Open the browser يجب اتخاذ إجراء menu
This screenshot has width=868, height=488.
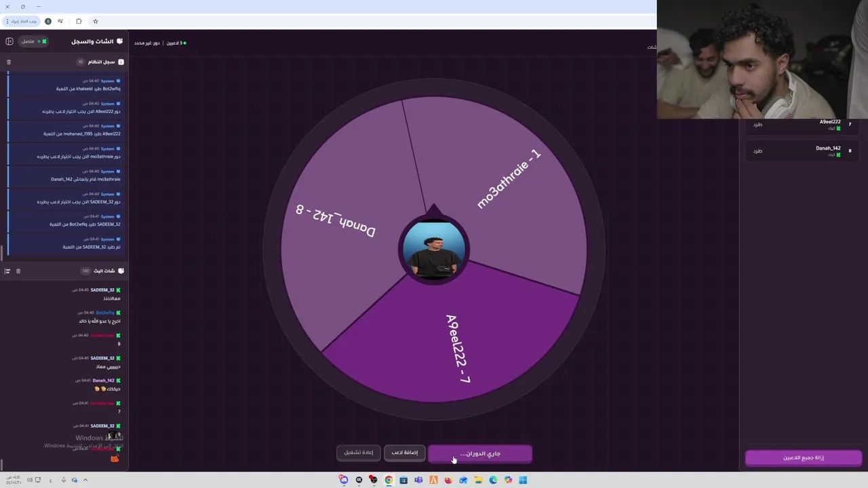[22, 21]
